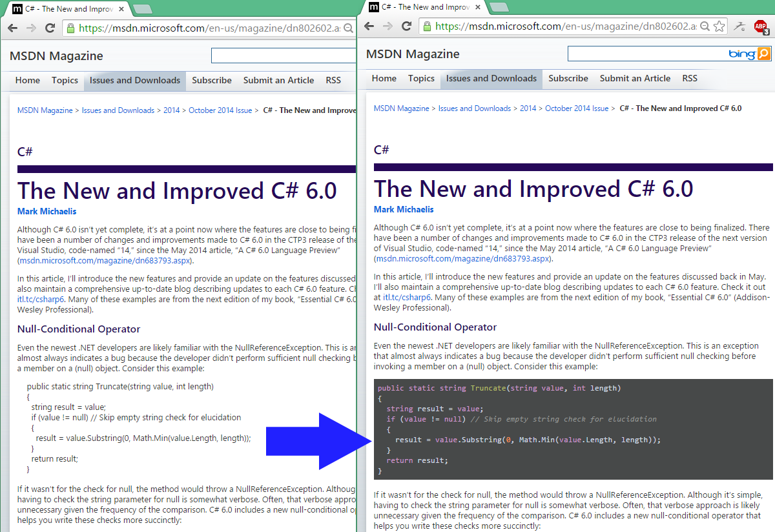Close the C# tab in right window
The height and width of the screenshot is (532, 775).
coord(478,7)
